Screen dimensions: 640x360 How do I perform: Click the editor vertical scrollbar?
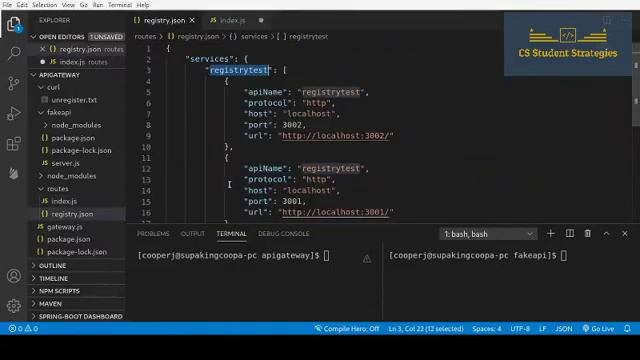tap(636, 84)
